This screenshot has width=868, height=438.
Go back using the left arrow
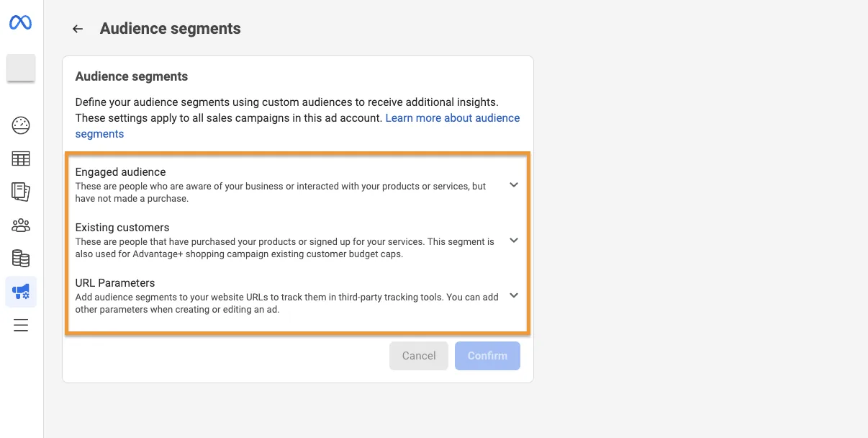(x=78, y=29)
